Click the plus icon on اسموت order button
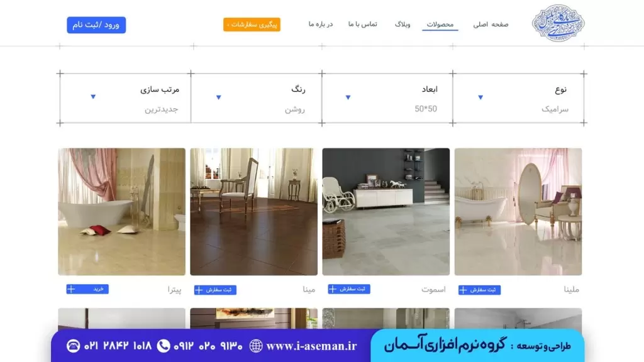 333,289
